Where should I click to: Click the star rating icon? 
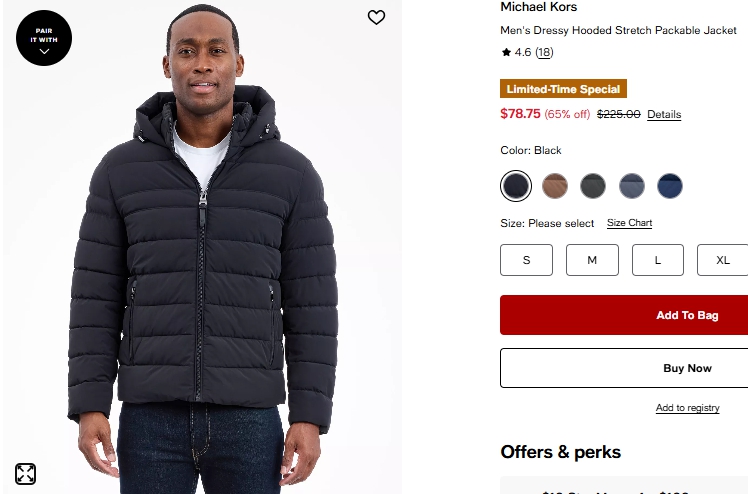506,52
